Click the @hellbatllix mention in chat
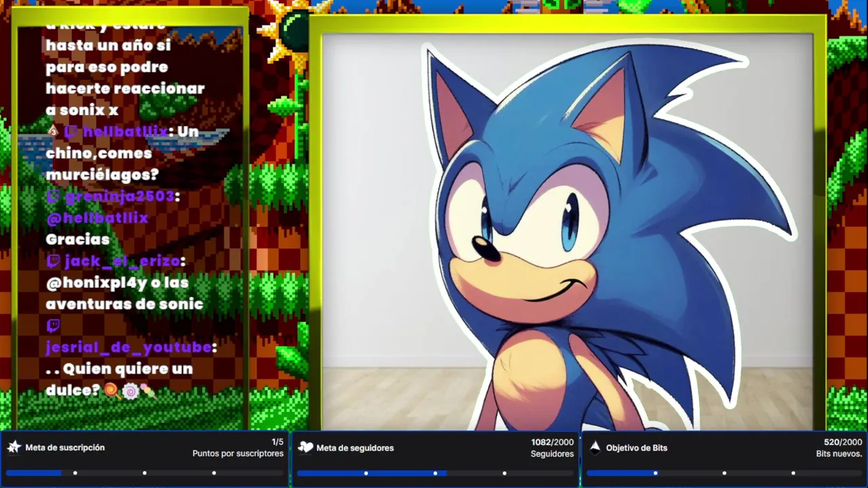Screen dimensions: 868x488 97,218
